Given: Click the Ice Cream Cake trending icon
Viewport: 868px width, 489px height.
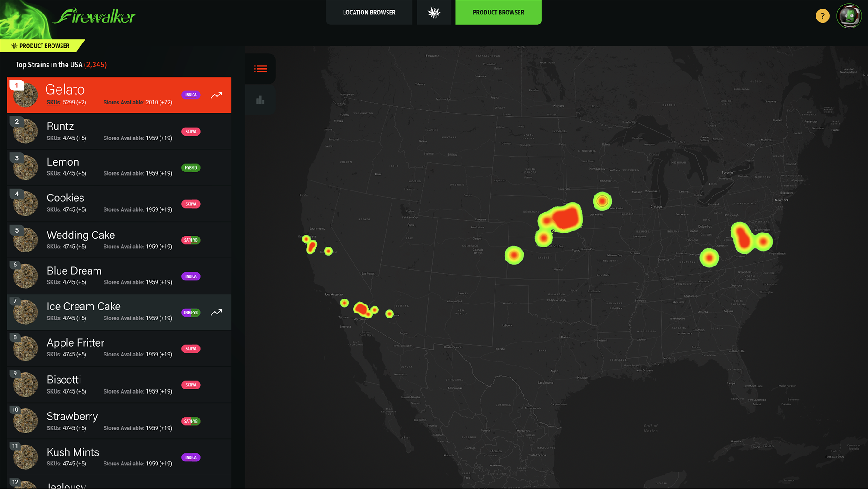Looking at the screenshot, I should coord(217,312).
